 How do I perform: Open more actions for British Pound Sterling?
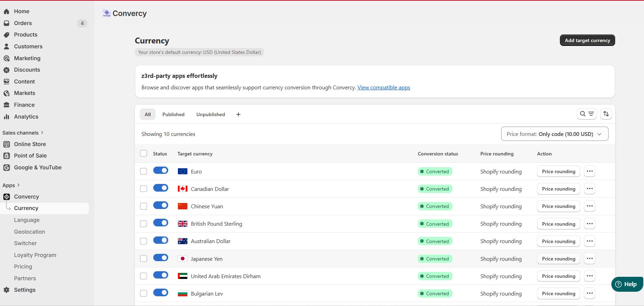589,224
